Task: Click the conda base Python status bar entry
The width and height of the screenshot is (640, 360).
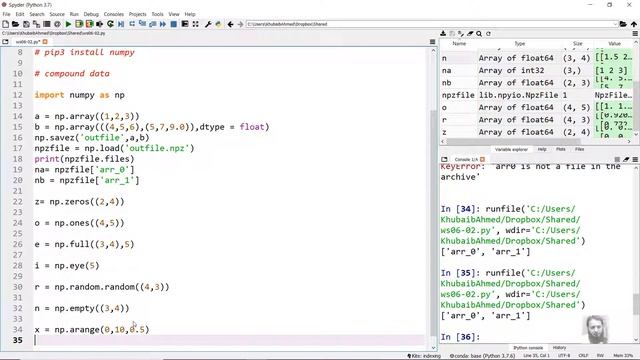Action: 482,356
